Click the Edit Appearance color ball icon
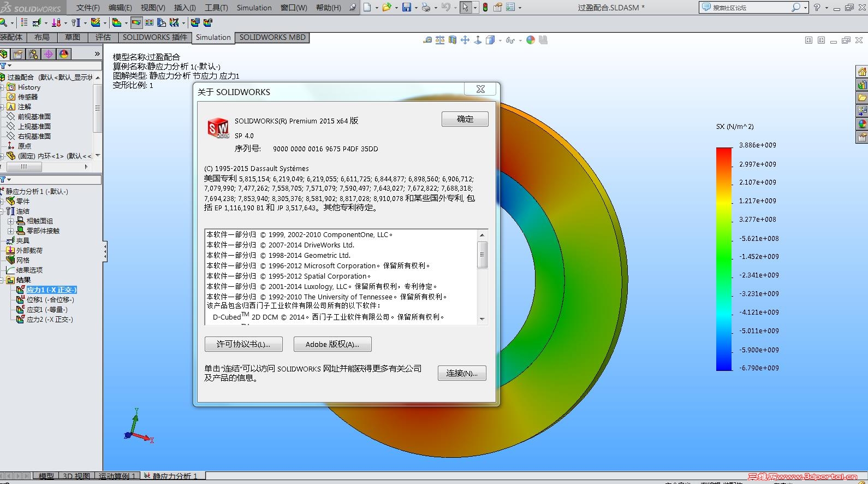Image resolution: width=868 pixels, height=484 pixels. 531,40
